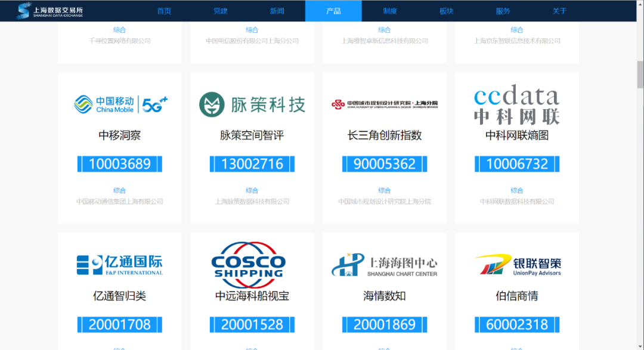Open the 板块 menu item
Image resolution: width=644 pixels, height=350 pixels.
[447, 11]
